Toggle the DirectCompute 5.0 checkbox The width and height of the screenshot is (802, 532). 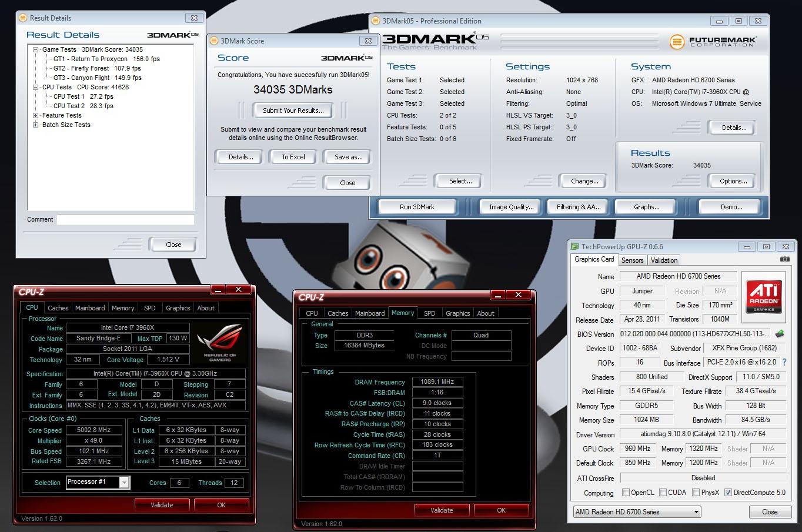pos(728,493)
